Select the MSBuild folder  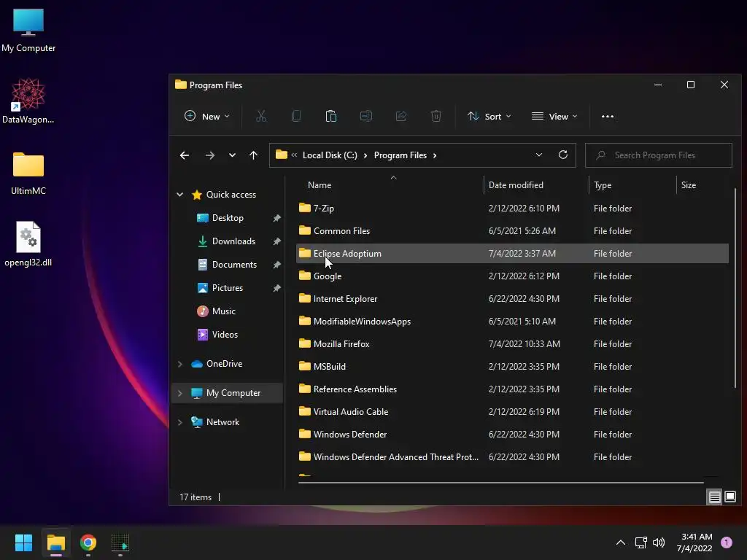pyautogui.click(x=512, y=367)
